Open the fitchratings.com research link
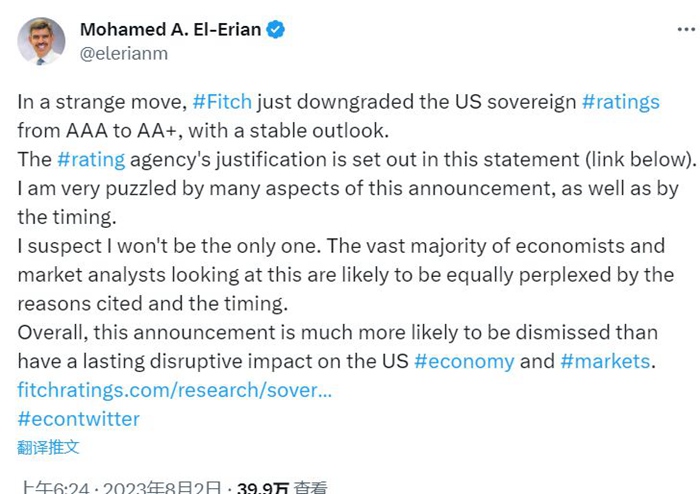 point(174,390)
